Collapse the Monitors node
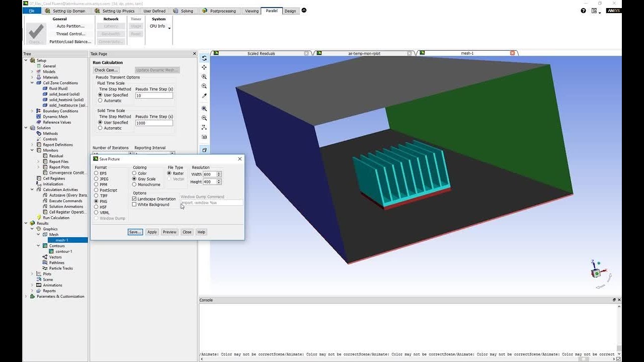 32,150
